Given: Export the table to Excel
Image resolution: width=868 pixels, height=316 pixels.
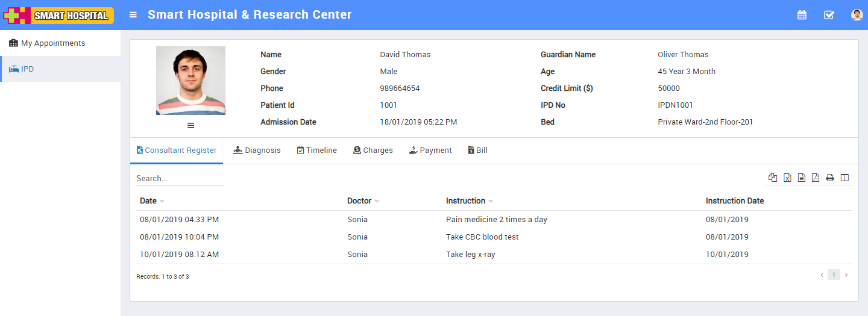Looking at the screenshot, I should click(x=787, y=178).
